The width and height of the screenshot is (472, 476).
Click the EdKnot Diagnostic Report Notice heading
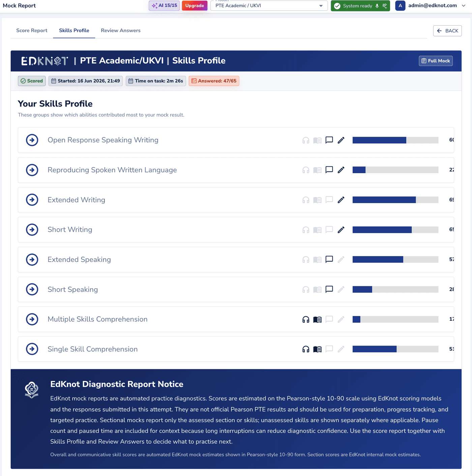(117, 384)
